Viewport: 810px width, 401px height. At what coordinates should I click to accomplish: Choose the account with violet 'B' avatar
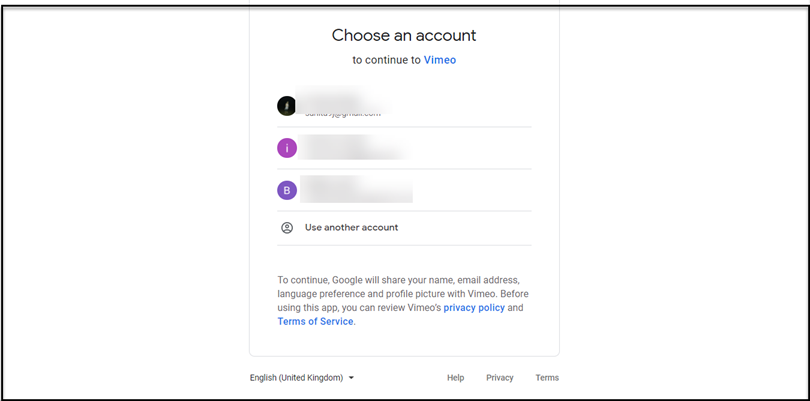[404, 190]
